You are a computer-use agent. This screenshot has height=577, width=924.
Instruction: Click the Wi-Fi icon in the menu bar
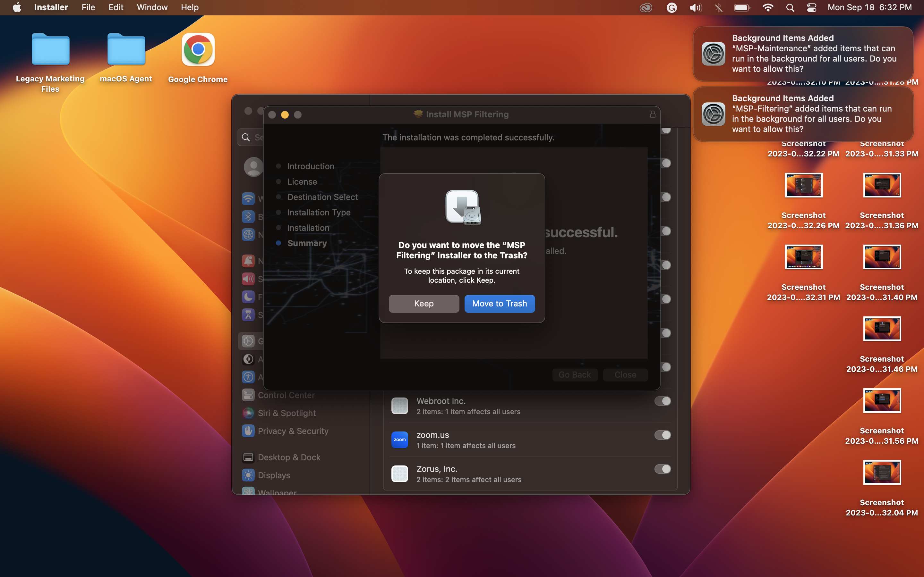point(768,7)
